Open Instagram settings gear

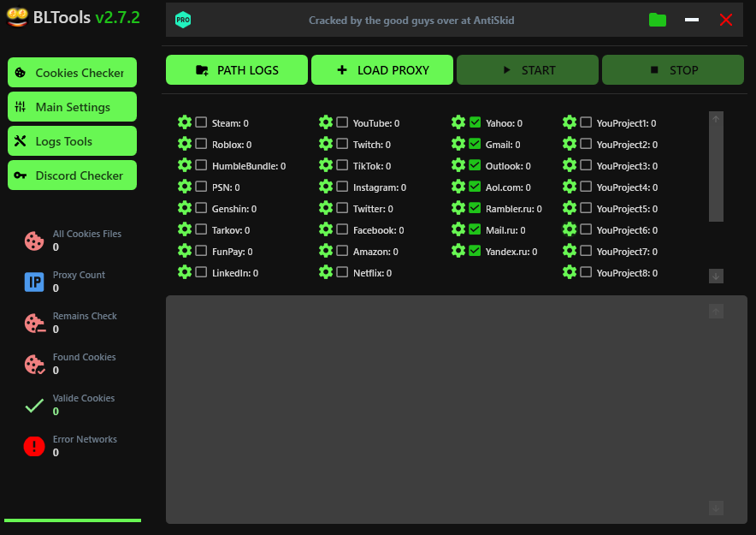coord(326,187)
